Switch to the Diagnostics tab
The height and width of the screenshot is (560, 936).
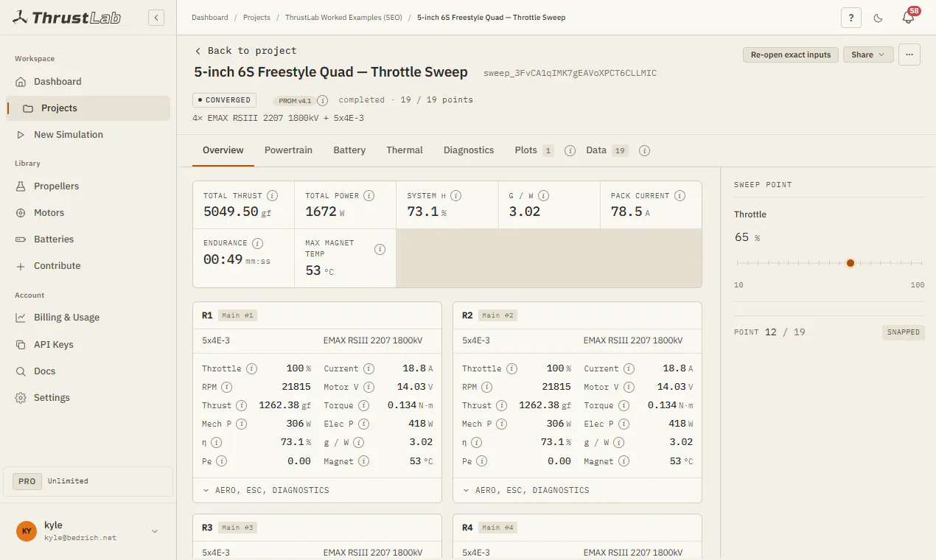469,150
